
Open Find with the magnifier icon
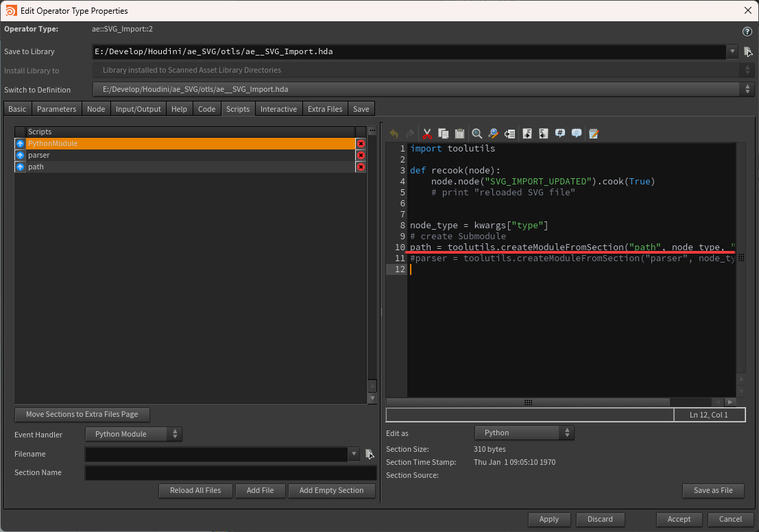[x=477, y=134]
